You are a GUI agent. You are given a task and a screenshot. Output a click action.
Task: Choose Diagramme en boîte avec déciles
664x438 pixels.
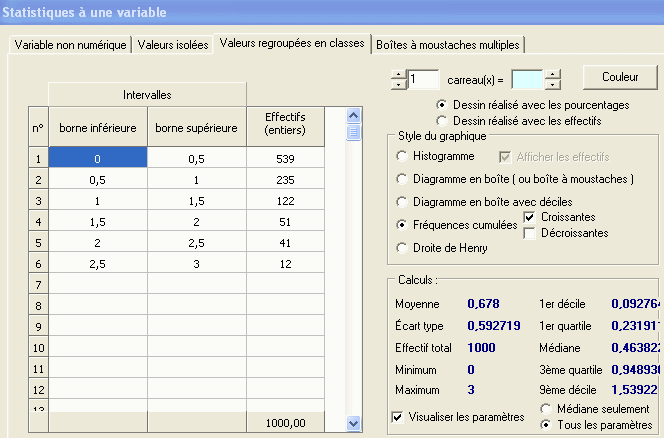tap(403, 202)
